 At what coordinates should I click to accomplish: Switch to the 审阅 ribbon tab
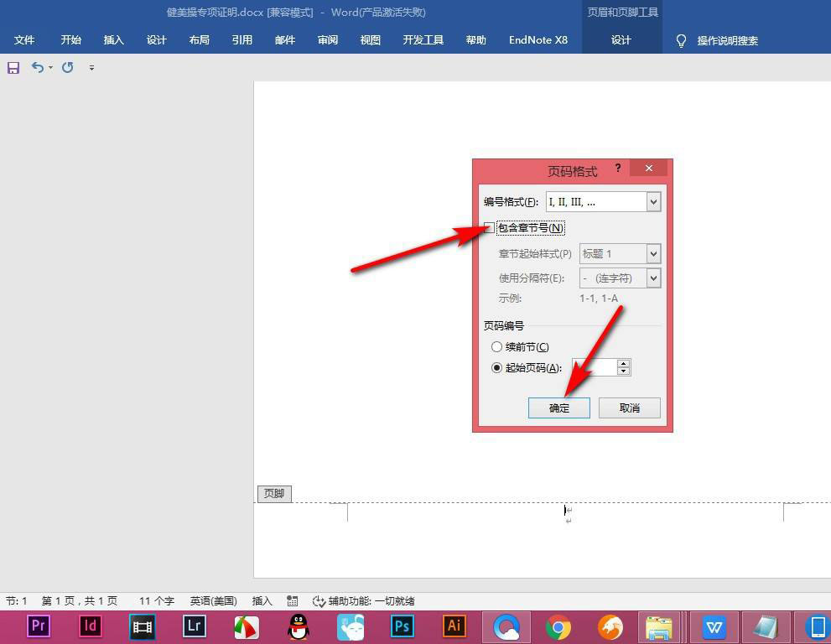(327, 39)
